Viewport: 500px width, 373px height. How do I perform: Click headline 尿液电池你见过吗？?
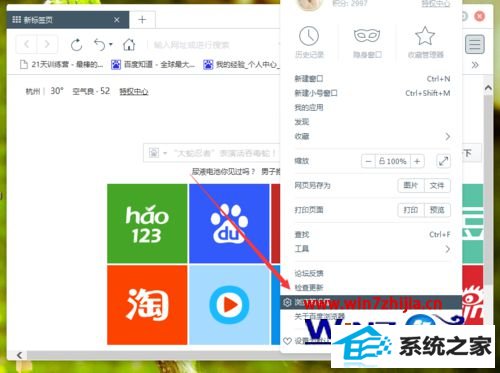coord(224,172)
